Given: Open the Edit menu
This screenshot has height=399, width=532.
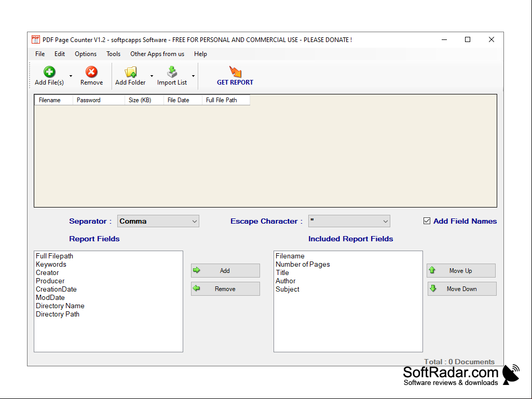Looking at the screenshot, I should (60, 54).
